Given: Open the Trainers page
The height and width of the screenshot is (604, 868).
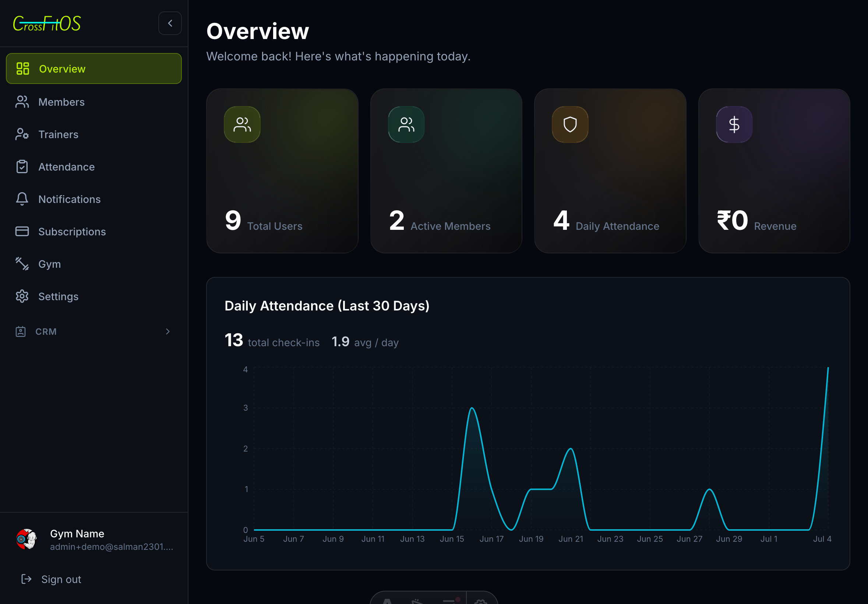Looking at the screenshot, I should click(x=94, y=134).
